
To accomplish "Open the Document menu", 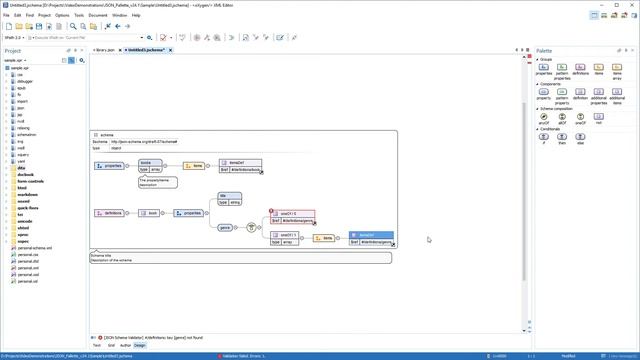I will [98, 16].
